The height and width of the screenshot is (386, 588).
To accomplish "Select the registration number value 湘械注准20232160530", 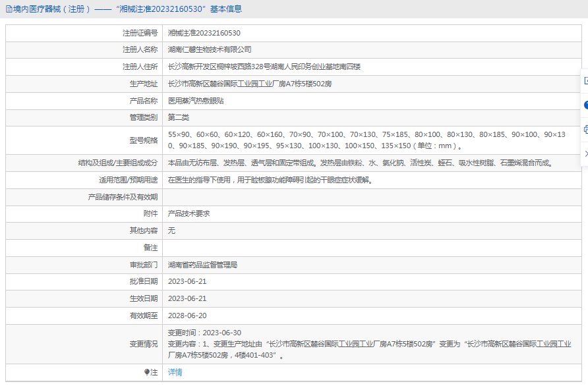I will 204,33.
